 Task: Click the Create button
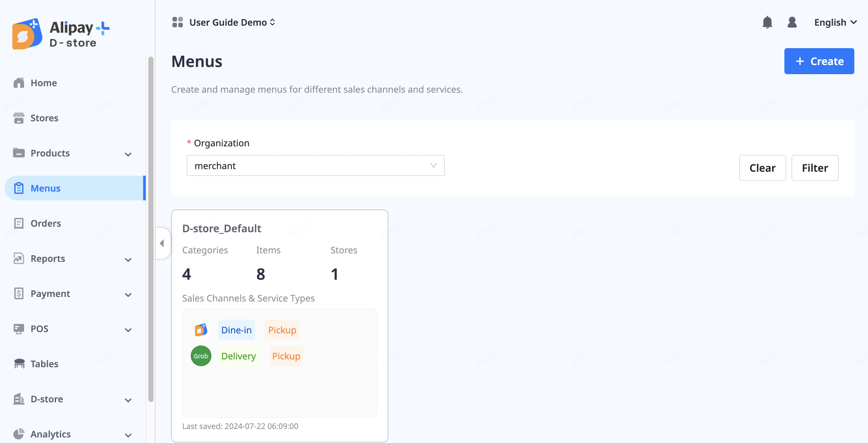click(819, 61)
